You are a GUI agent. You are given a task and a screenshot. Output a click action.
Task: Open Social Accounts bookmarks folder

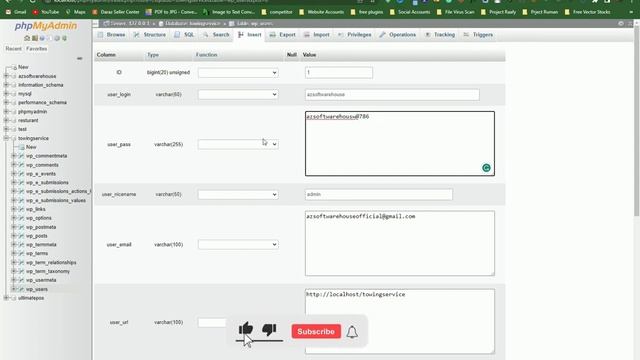[410, 12]
